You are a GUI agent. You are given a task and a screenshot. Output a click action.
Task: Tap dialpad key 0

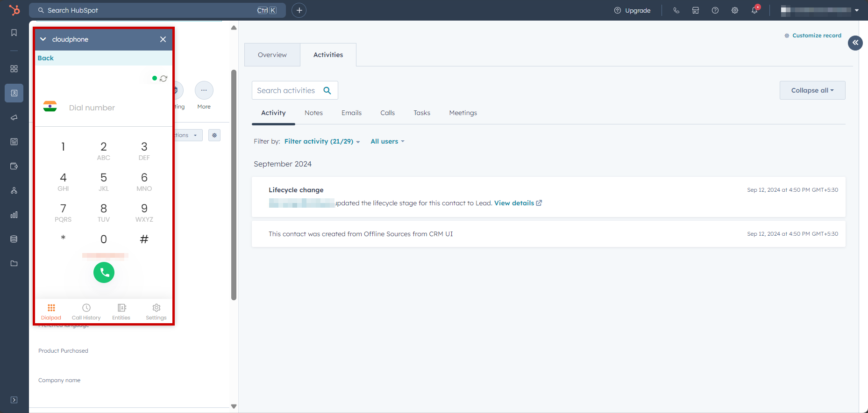point(104,239)
